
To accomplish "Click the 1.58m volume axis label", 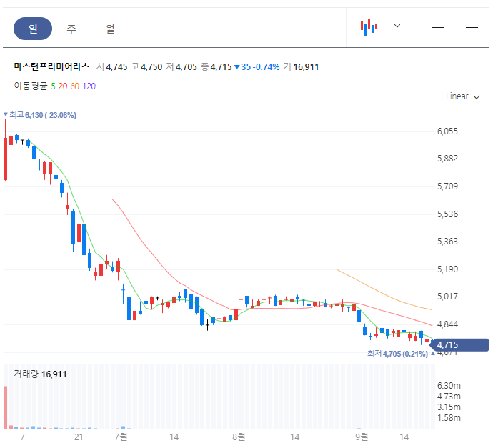I will pyautogui.click(x=449, y=418).
